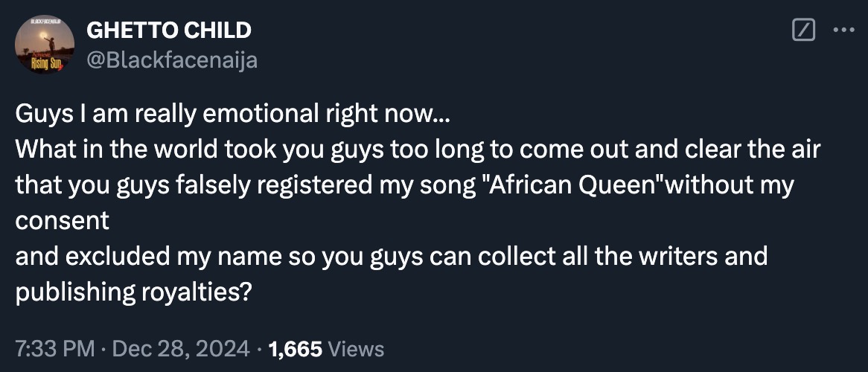Click the Views label
Viewport: 868px width, 372px height.
(x=356, y=348)
